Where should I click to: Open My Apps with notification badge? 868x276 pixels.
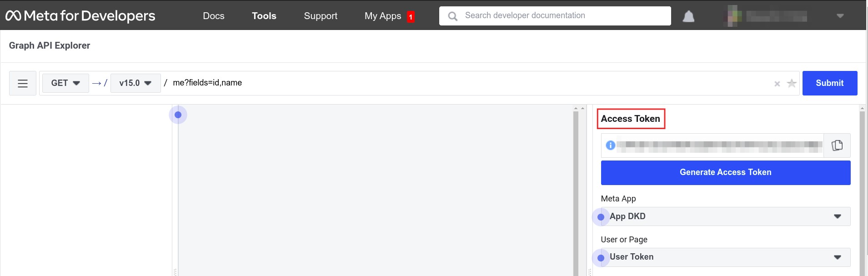tap(383, 15)
